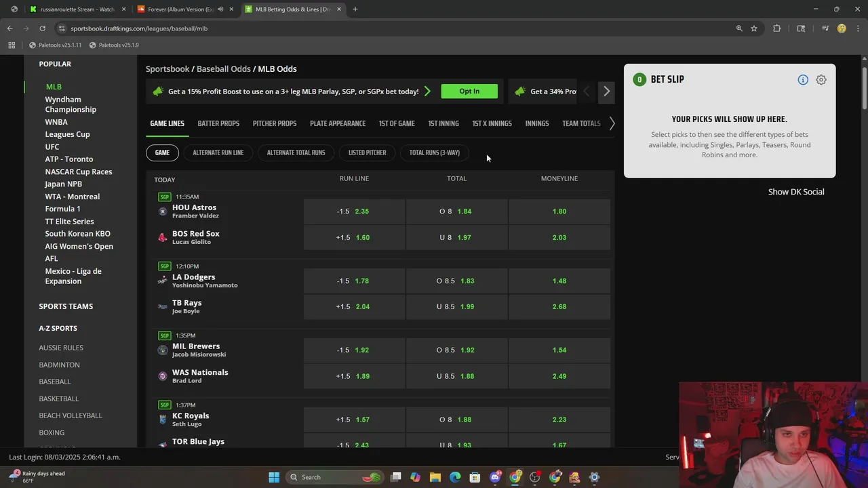This screenshot has height=488, width=868.
Task: Switch to 1st Inning tab
Action: click(443, 123)
